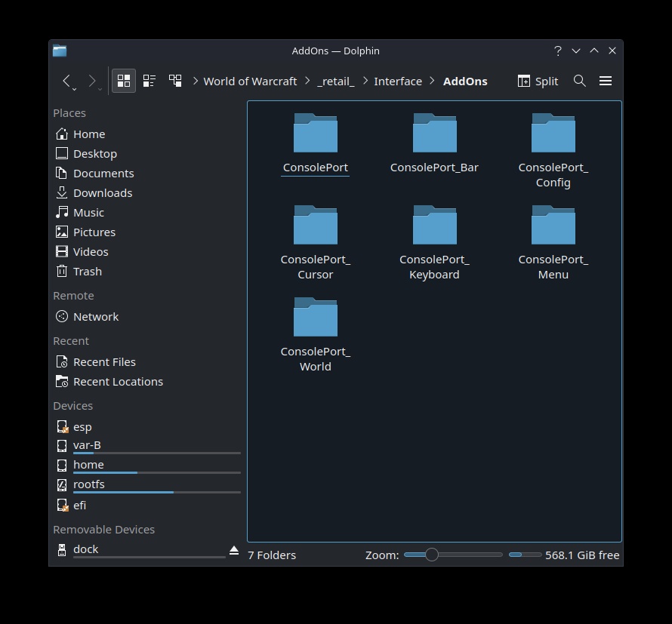The width and height of the screenshot is (672, 624).
Task: Open the ConsolePort_Menu folder
Action: tap(553, 243)
